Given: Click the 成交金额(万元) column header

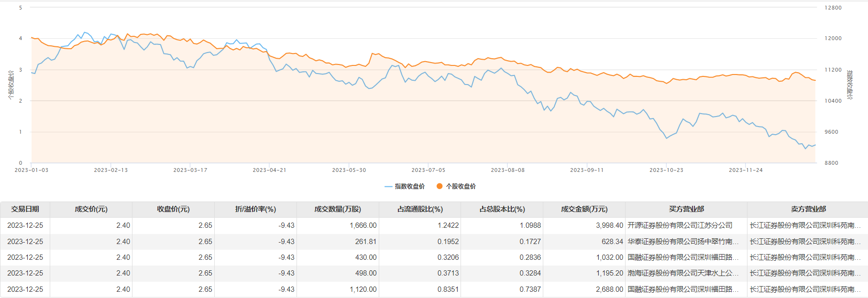Looking at the screenshot, I should [x=584, y=209].
